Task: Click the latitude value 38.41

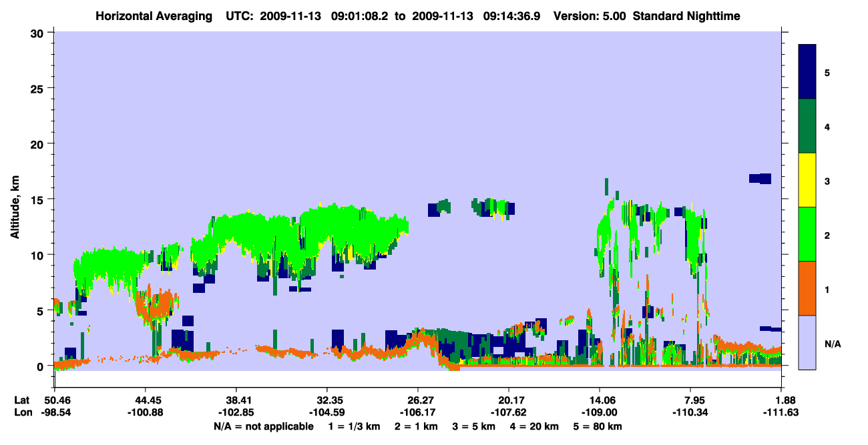Action: pyautogui.click(x=236, y=400)
